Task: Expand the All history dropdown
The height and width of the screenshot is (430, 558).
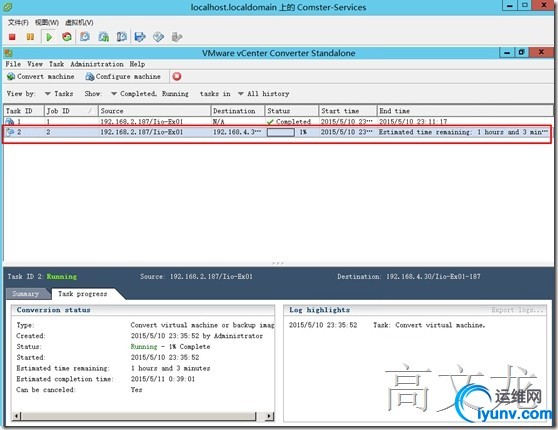Action: [263, 94]
